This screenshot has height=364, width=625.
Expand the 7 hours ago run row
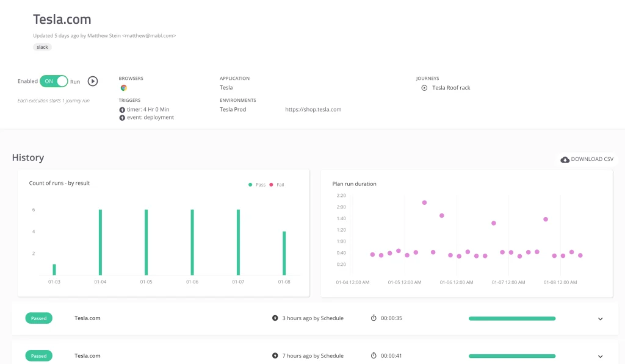coord(600,357)
